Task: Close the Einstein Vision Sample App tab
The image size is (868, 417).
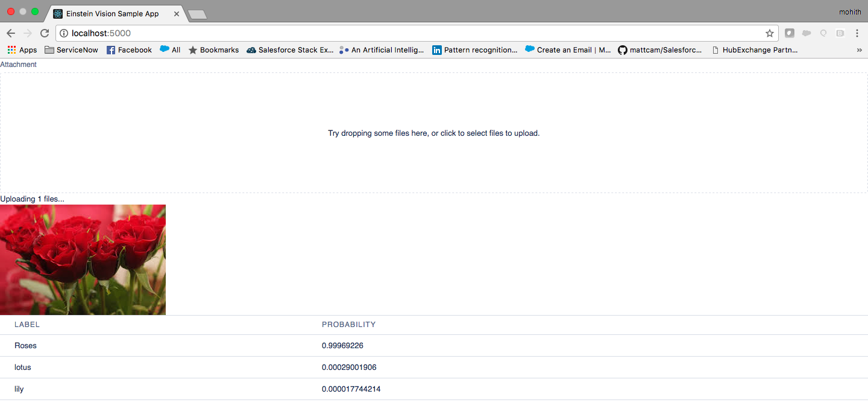Action: (177, 13)
